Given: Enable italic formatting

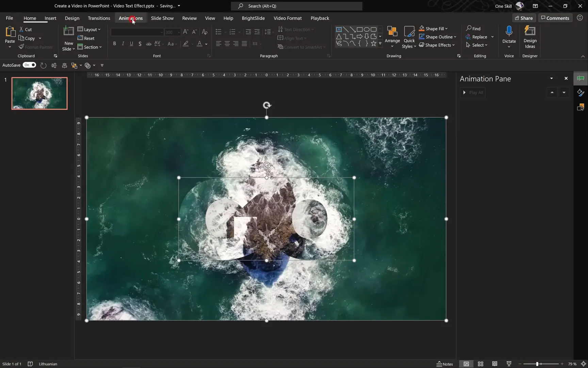Looking at the screenshot, I should pyautogui.click(x=123, y=44).
